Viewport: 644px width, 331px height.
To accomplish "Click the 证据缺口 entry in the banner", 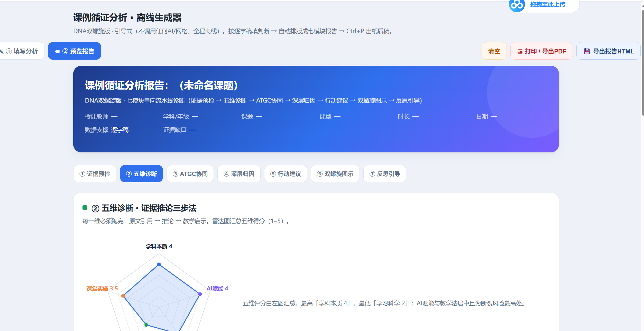I will (x=179, y=130).
